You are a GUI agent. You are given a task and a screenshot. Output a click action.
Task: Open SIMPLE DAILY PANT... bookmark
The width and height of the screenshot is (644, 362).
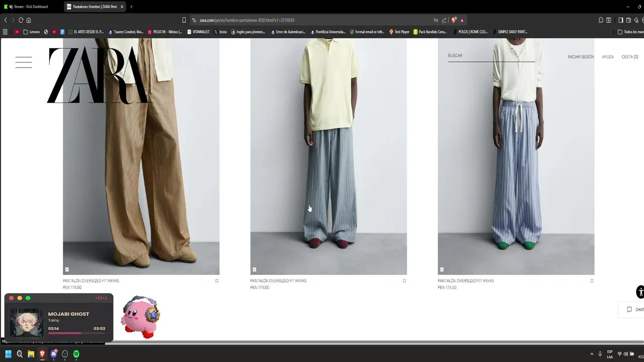click(510, 32)
